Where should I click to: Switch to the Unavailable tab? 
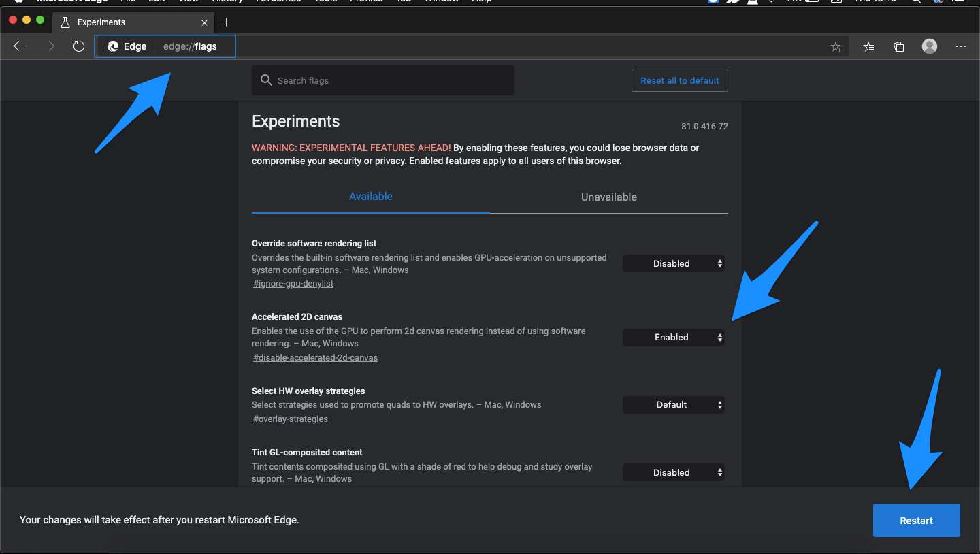tap(608, 197)
